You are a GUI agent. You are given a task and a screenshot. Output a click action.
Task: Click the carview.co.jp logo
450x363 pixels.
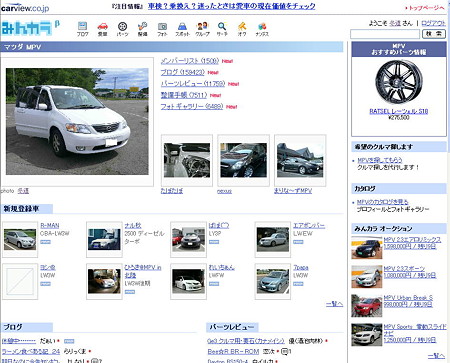pyautogui.click(x=25, y=8)
